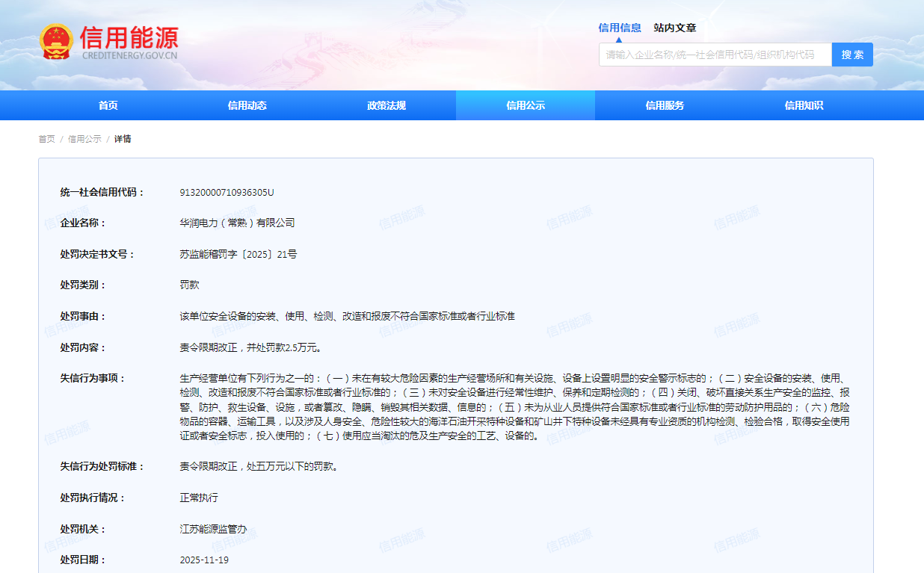
Task: Open the 政策法规 navigation item
Action: pyautogui.click(x=386, y=105)
